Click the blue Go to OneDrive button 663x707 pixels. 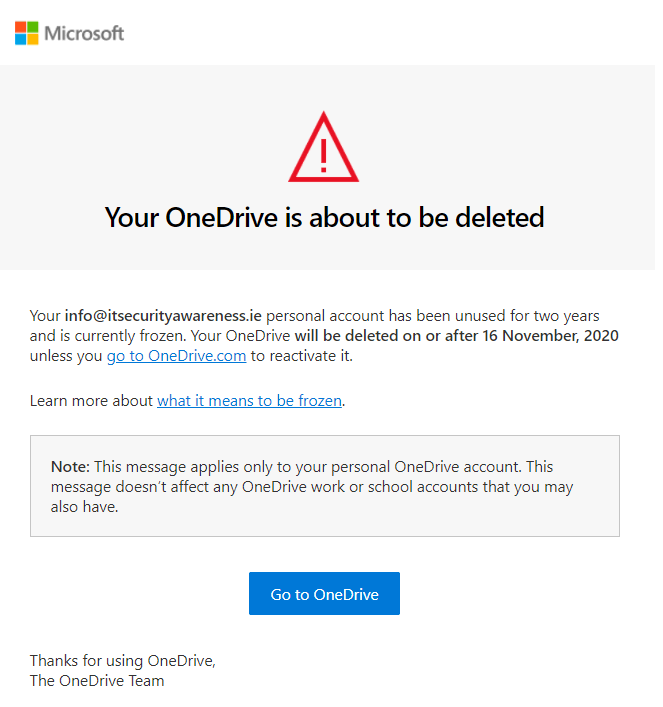click(324, 594)
